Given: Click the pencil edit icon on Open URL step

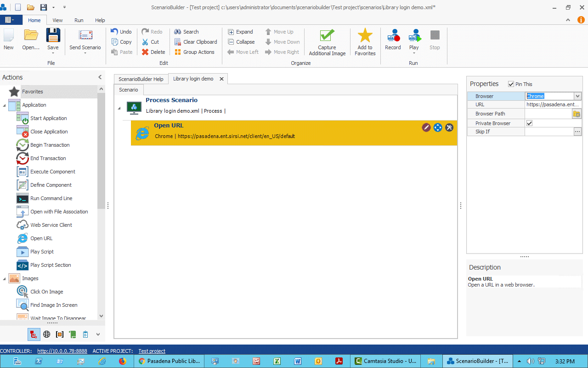Looking at the screenshot, I should [x=426, y=127].
